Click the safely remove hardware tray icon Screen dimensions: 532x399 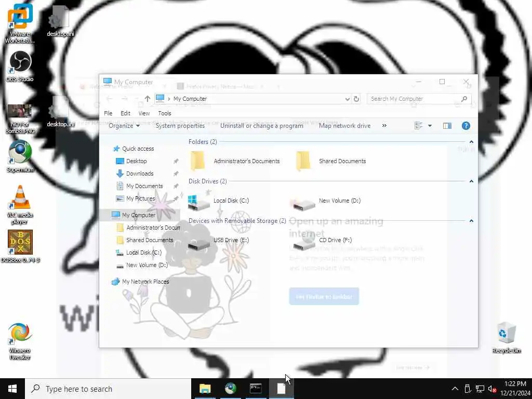tap(468, 389)
